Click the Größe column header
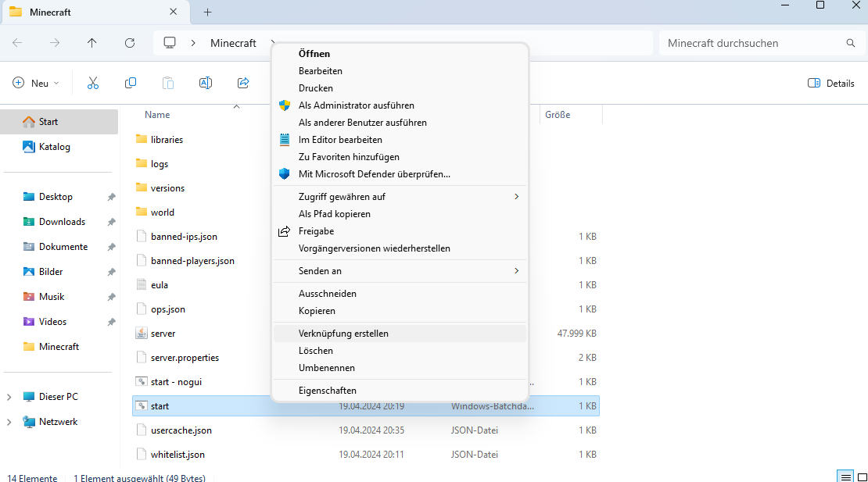The image size is (868, 482). [x=558, y=114]
